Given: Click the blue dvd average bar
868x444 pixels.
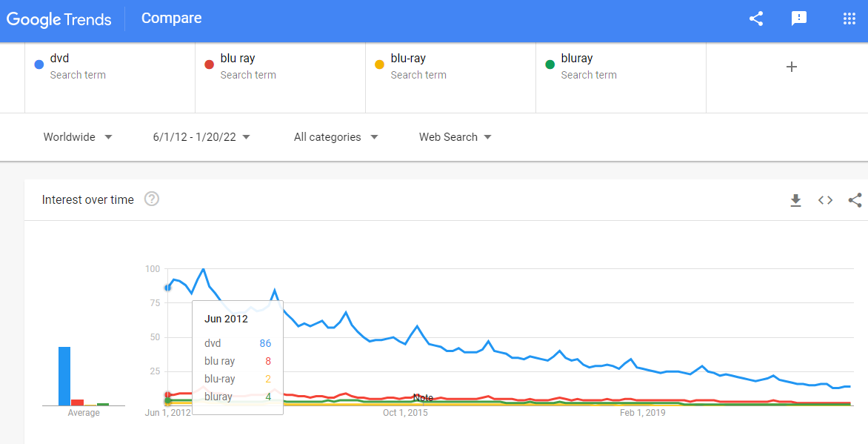Looking at the screenshot, I should 64,376.
